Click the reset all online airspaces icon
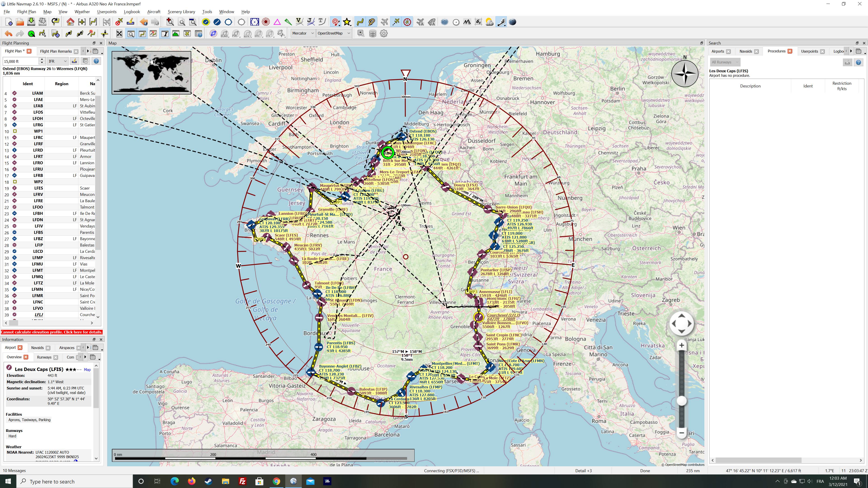The width and height of the screenshot is (868, 488). click(x=213, y=33)
